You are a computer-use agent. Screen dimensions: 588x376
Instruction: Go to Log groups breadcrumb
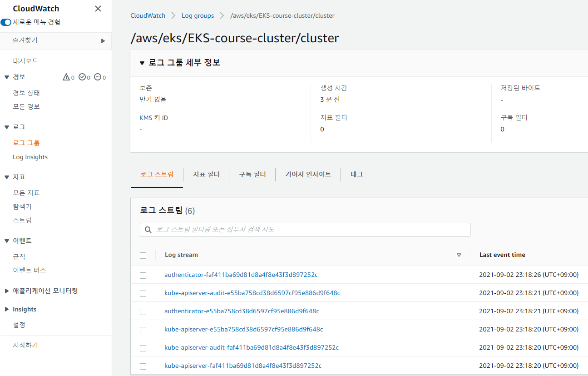coord(198,15)
